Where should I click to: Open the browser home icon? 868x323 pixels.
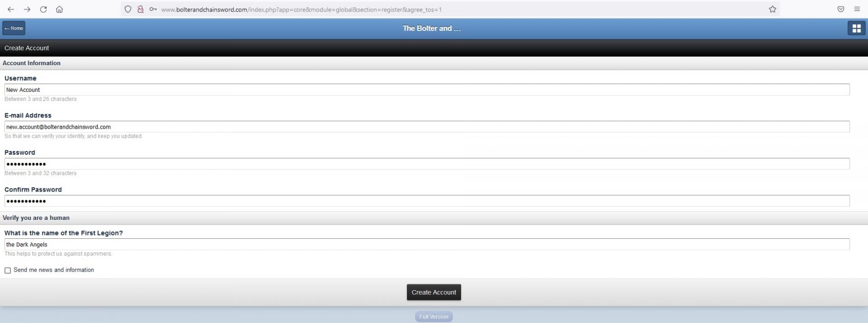pos(60,9)
